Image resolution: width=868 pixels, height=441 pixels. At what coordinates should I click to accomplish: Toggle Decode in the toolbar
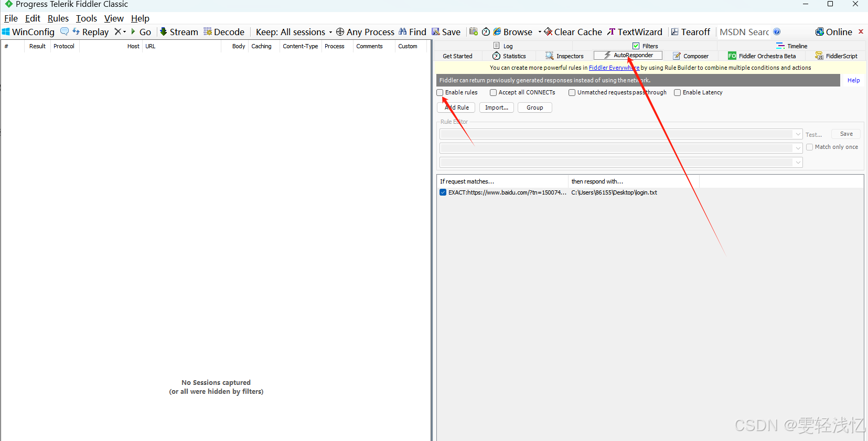pyautogui.click(x=224, y=32)
